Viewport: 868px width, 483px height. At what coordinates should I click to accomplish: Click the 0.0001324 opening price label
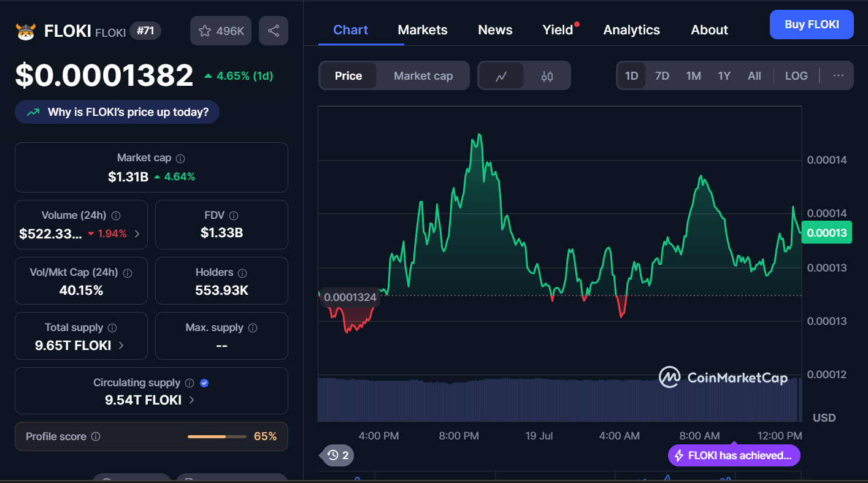(x=350, y=298)
